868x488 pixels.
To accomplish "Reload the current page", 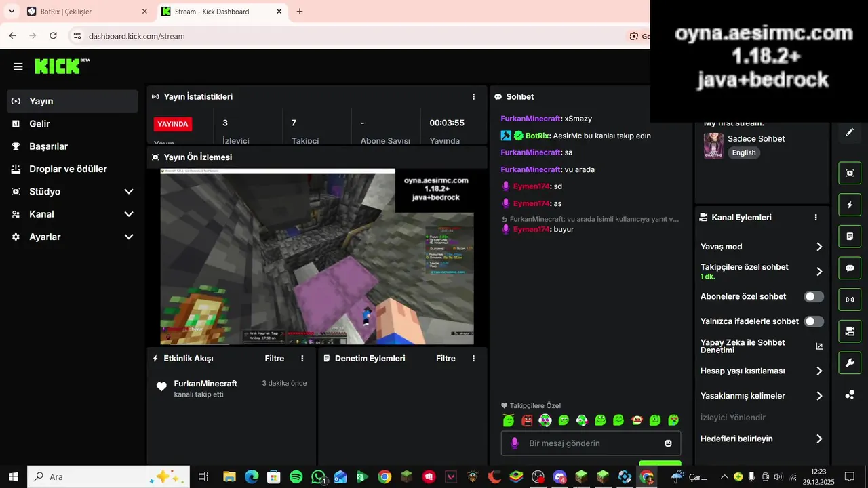I will pyautogui.click(x=53, y=36).
